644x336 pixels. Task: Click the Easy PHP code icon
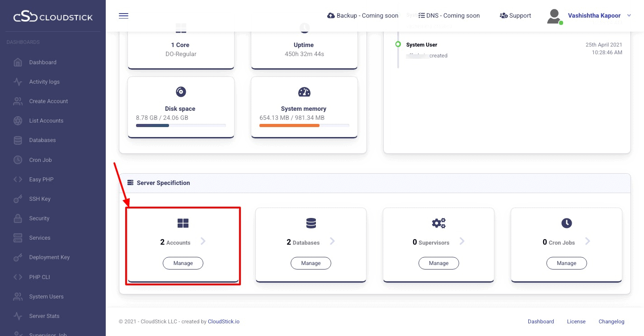(x=18, y=180)
